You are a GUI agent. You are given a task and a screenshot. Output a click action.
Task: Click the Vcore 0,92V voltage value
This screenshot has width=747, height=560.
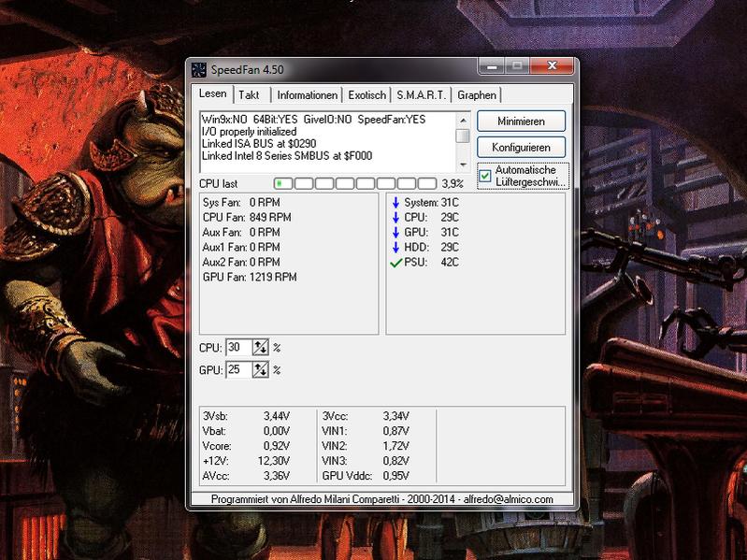point(277,446)
